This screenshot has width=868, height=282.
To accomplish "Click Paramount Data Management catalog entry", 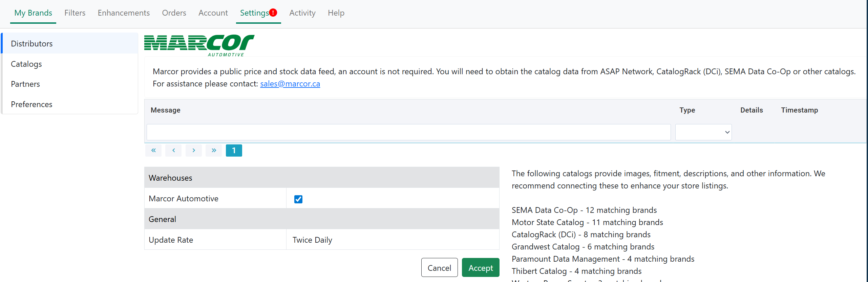I will coord(603,259).
